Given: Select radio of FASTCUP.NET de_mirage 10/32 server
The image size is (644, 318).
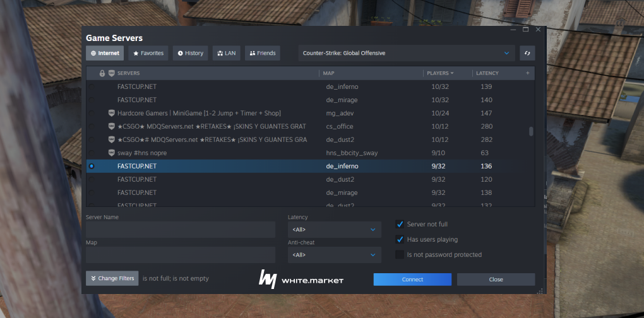Looking at the screenshot, I should point(92,100).
